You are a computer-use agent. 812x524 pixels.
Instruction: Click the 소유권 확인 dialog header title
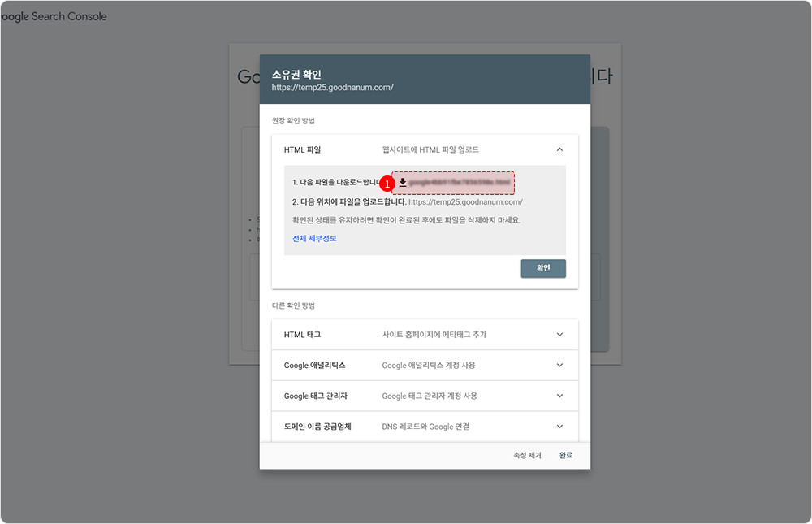(x=296, y=75)
